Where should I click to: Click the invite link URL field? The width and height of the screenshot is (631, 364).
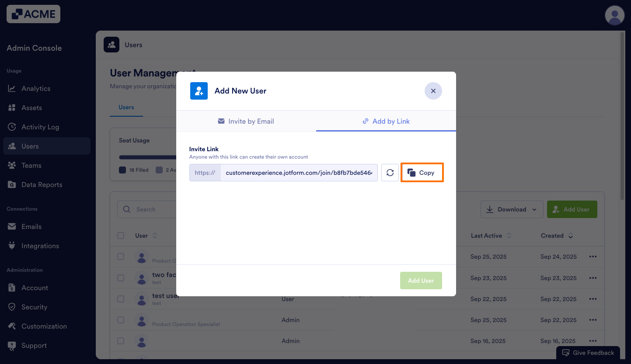pyautogui.click(x=299, y=173)
